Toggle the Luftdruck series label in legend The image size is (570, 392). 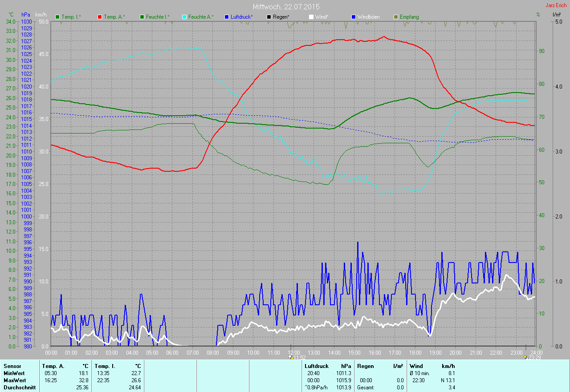(242, 17)
